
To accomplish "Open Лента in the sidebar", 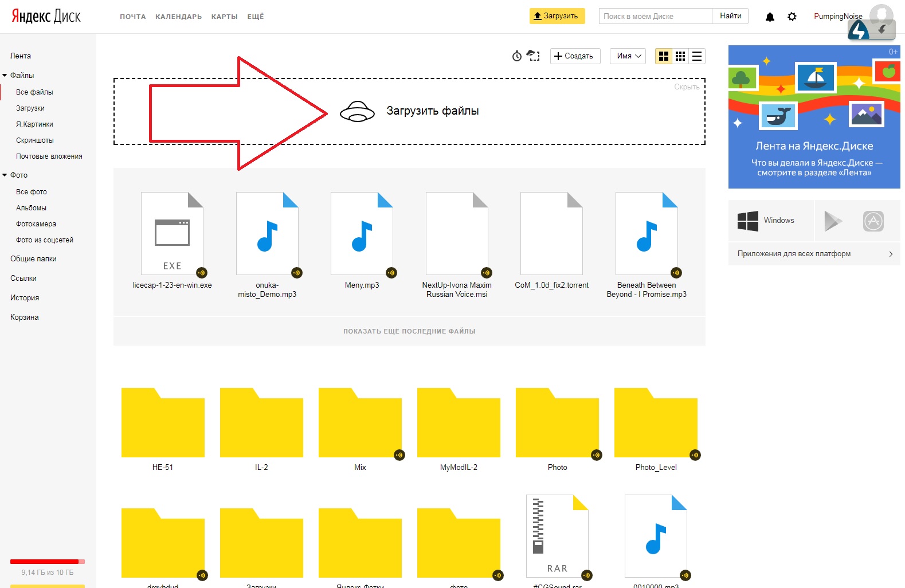I will click(21, 56).
